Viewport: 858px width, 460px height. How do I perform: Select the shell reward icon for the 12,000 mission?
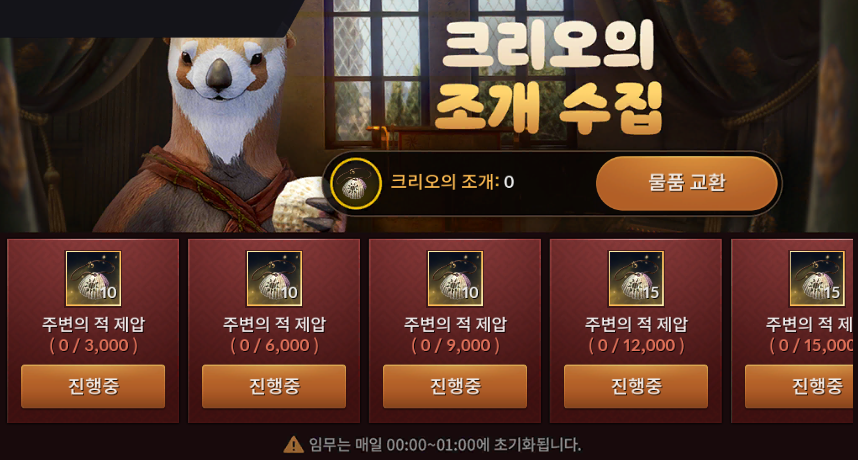click(x=636, y=278)
